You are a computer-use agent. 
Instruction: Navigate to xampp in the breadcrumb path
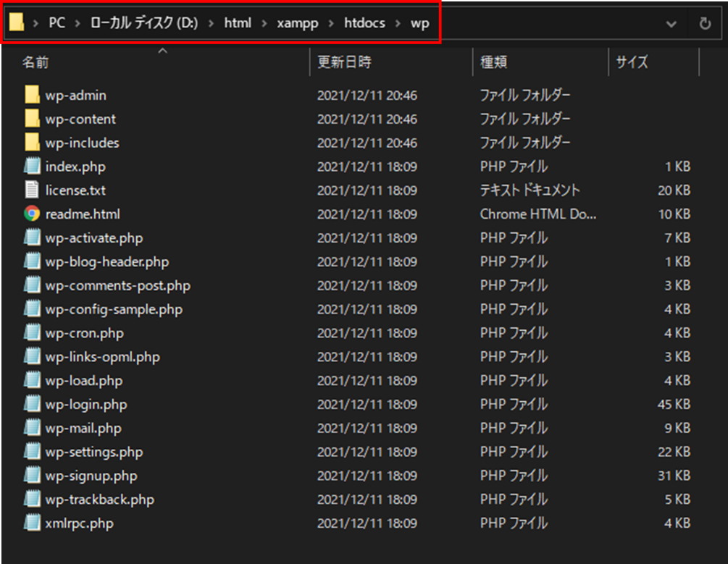[x=297, y=23]
